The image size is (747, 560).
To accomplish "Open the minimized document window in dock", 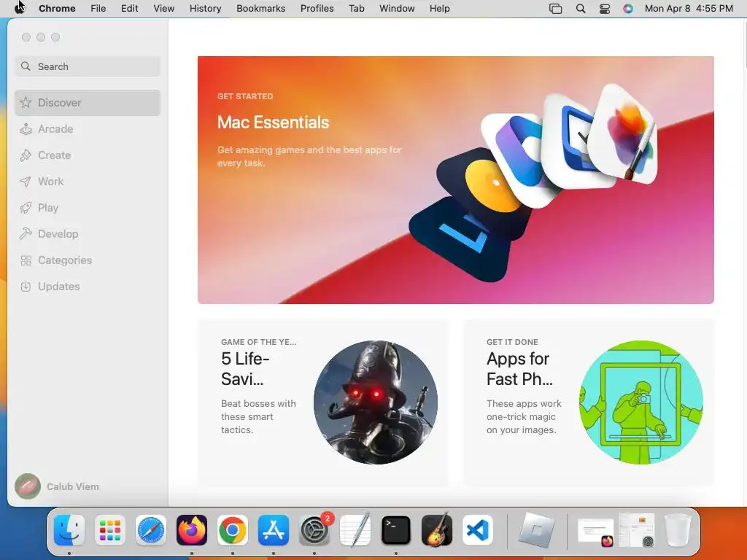I will click(596, 531).
